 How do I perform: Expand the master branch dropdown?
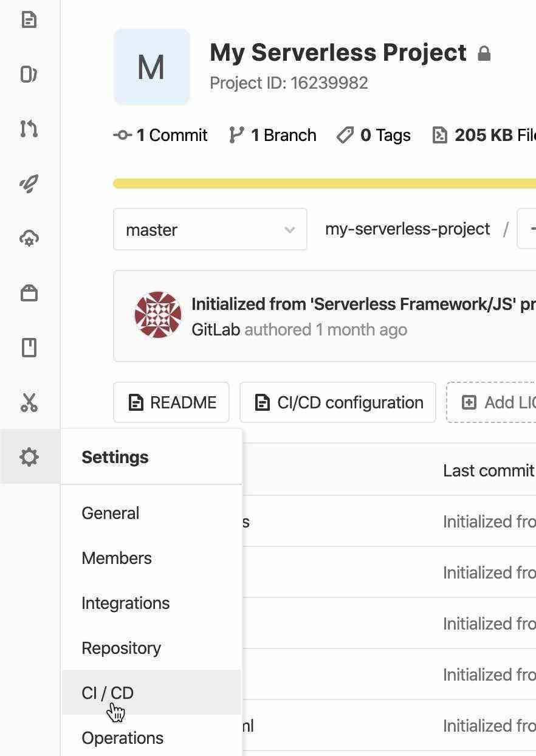210,230
